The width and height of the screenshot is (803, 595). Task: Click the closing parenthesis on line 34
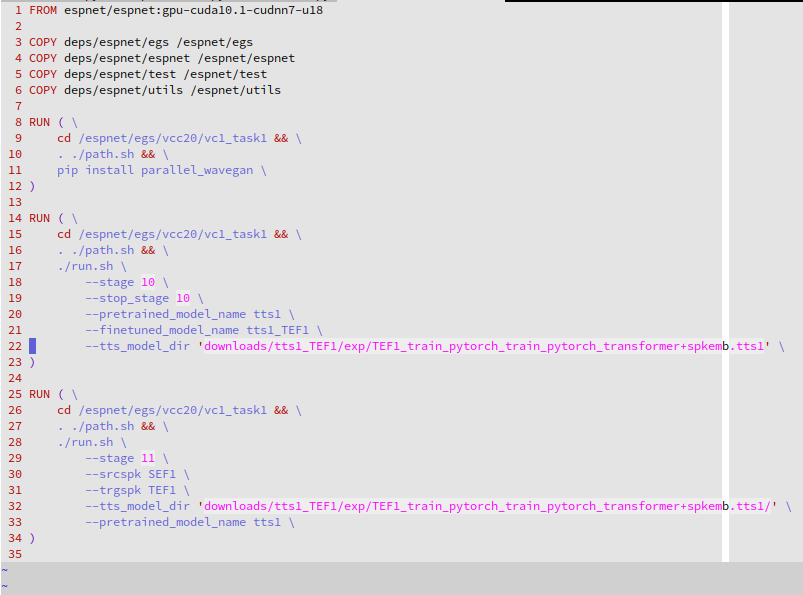32,538
